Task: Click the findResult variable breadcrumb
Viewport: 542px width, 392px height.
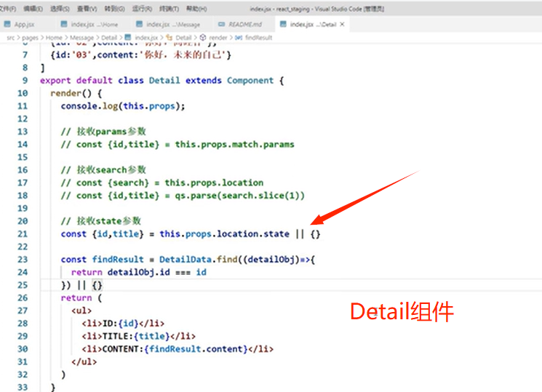Action: (x=258, y=37)
